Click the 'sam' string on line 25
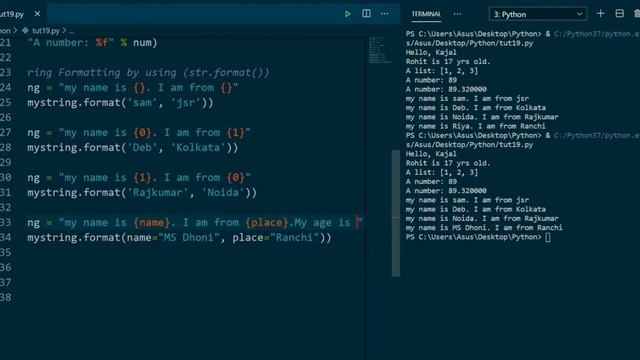 pyautogui.click(x=142, y=102)
